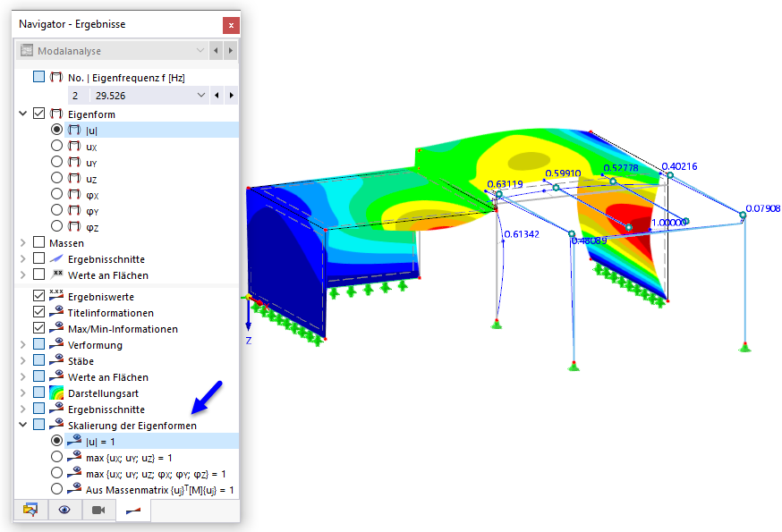This screenshot has width=782, height=532.
Task: Toggle the Stäbe checkbox
Action: (38, 360)
